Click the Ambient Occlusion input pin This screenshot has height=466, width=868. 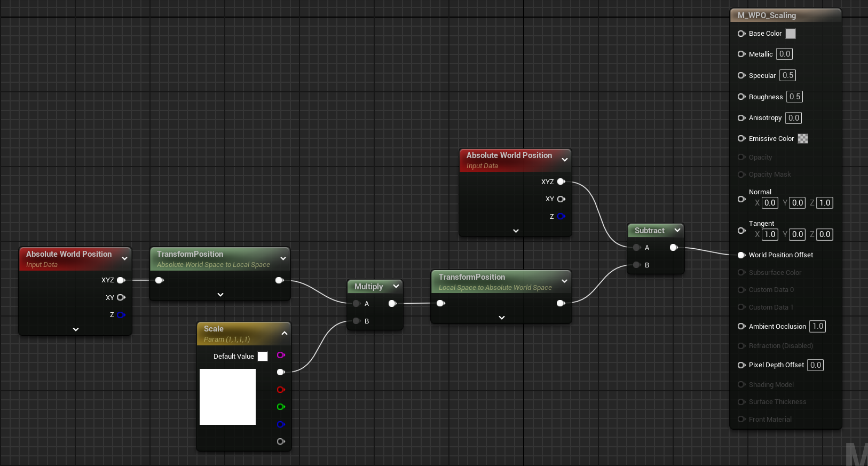pyautogui.click(x=741, y=326)
